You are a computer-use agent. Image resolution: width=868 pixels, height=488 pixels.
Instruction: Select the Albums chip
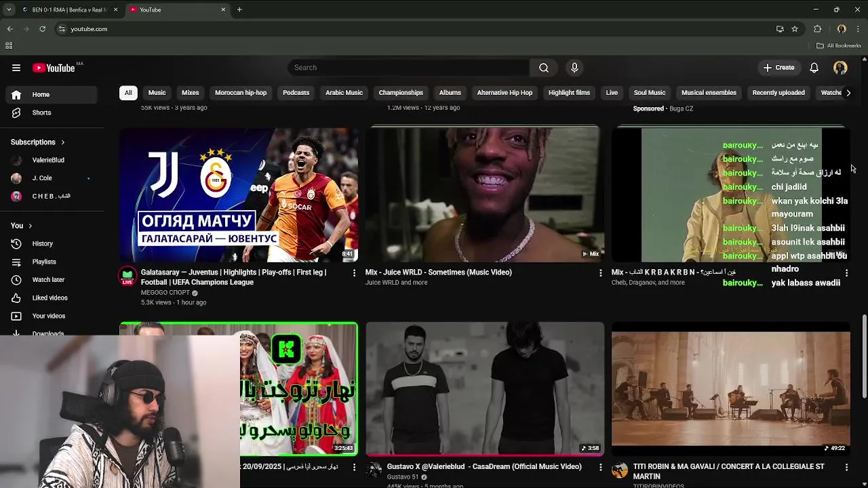[x=450, y=93]
